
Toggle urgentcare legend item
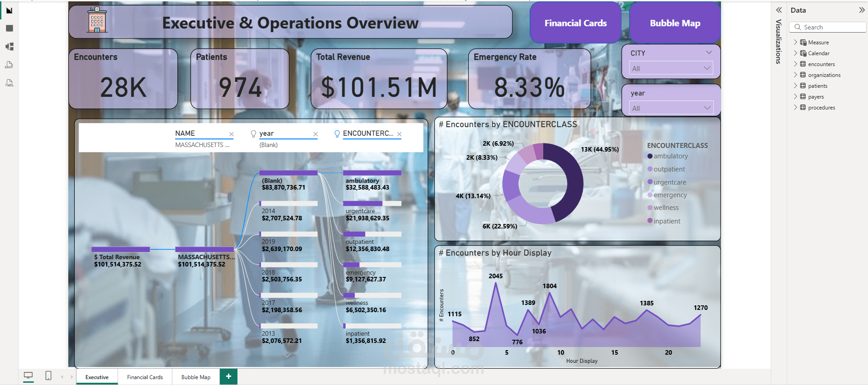coord(667,182)
